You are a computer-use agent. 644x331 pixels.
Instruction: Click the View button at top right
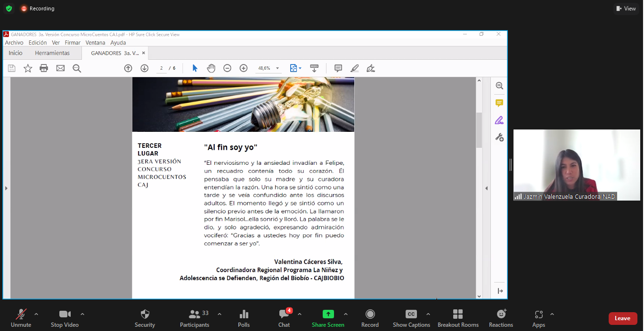pyautogui.click(x=626, y=8)
